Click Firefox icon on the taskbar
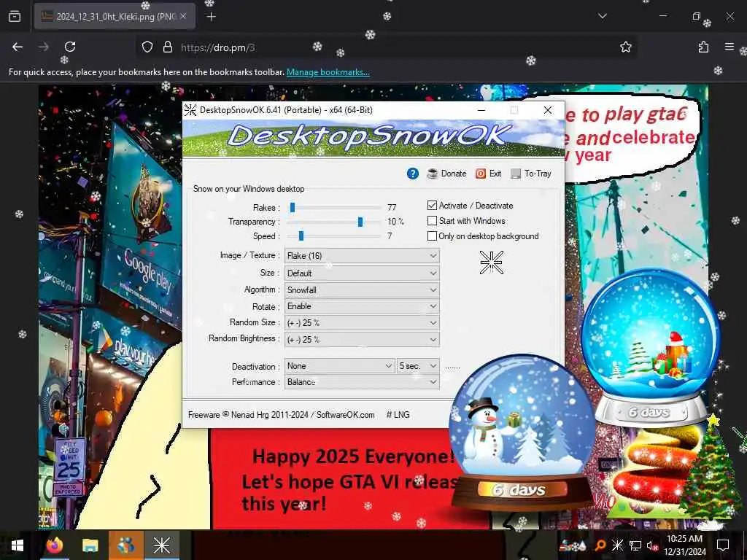The width and height of the screenshot is (747, 560). tap(55, 545)
